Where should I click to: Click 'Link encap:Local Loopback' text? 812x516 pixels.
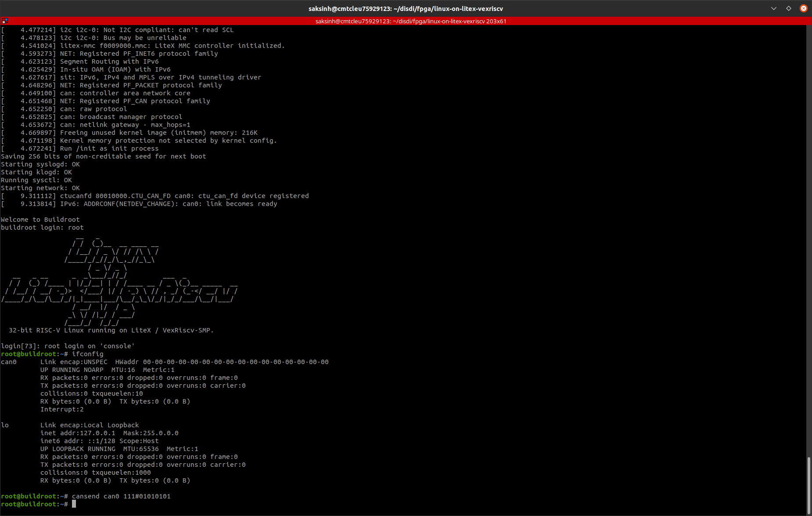coord(90,425)
